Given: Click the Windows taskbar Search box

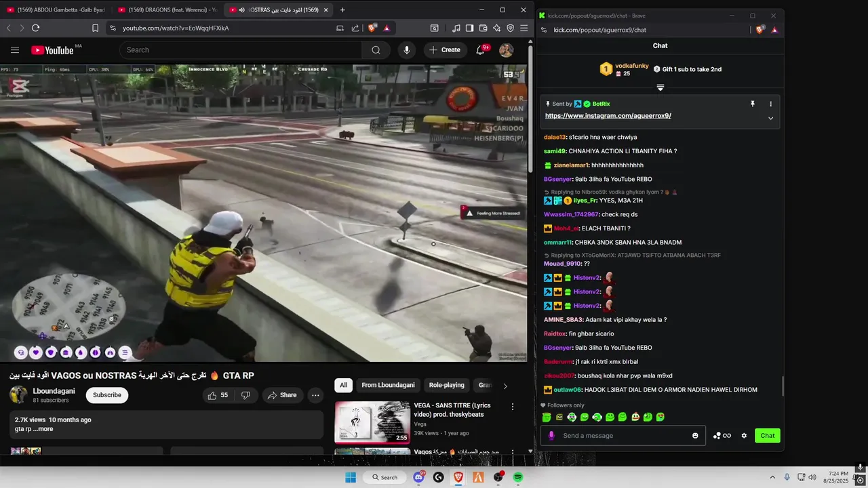Looking at the screenshot, I should pyautogui.click(x=384, y=477).
